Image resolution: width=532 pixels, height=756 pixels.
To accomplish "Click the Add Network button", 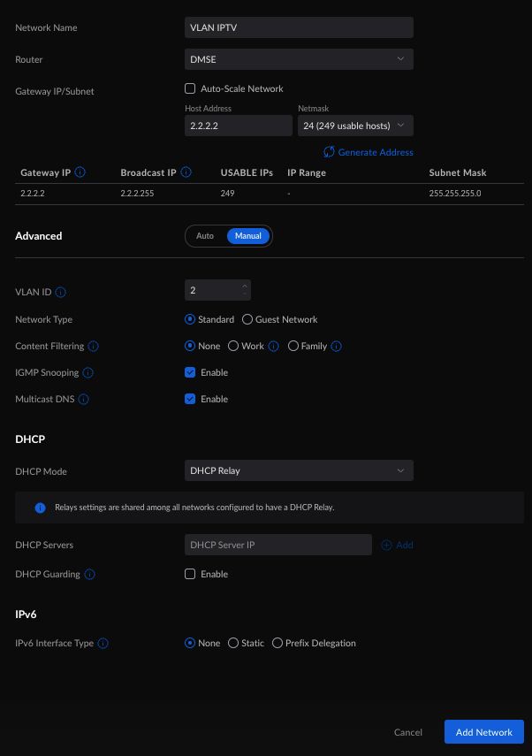I will [x=483, y=732].
